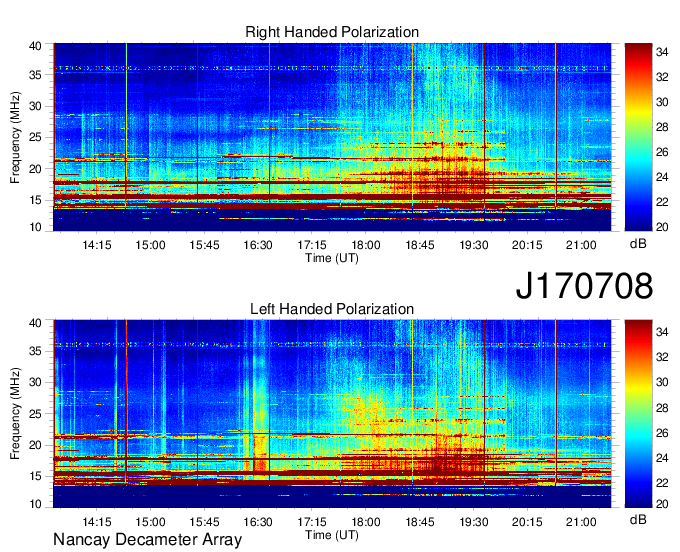This screenshot has height=552, width=680.
Task: Click the Nancay Decameter Array caption
Action: [147, 540]
